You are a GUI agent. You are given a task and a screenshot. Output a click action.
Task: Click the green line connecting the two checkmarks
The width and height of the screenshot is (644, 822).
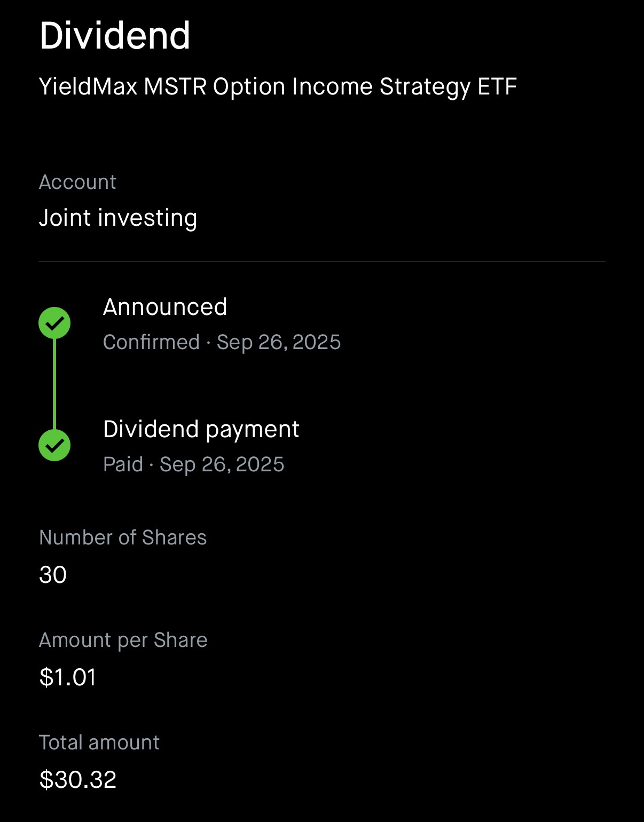[54, 384]
